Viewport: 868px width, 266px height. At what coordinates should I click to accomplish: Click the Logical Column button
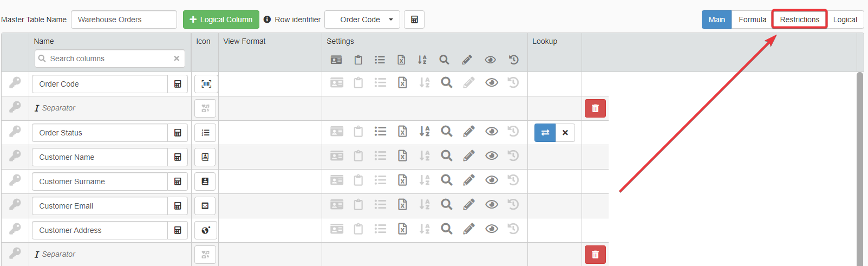221,20
